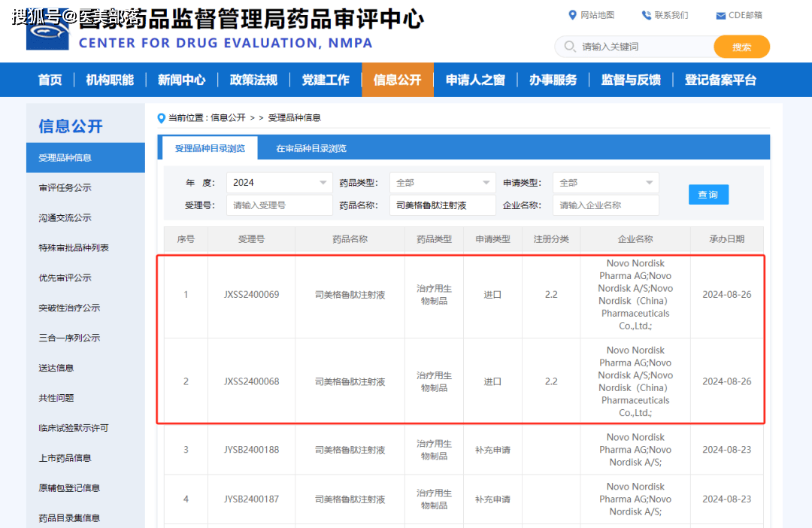Select 信息公开 navigation item

398,80
